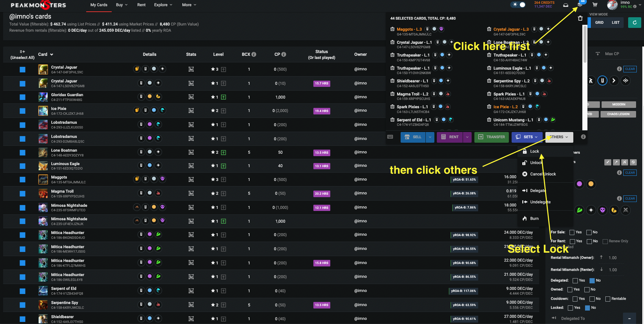Clear all selected cards with the trash icon
This screenshot has height=324, width=644.
tap(580, 18)
